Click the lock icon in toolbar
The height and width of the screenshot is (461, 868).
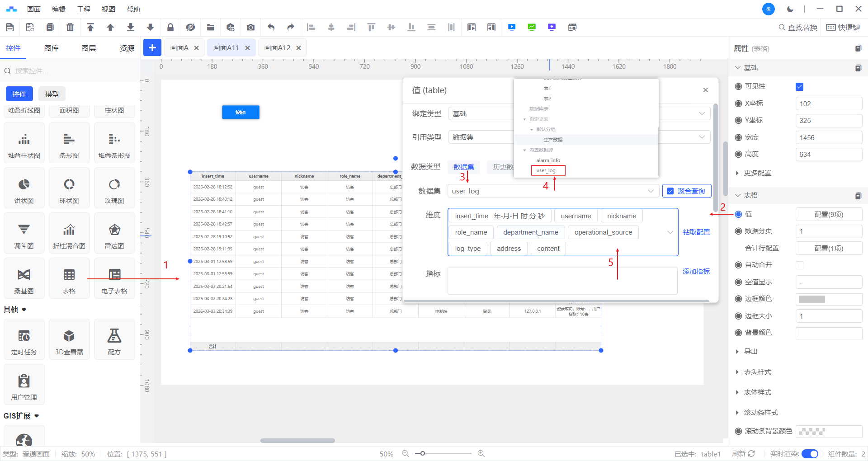(x=170, y=28)
